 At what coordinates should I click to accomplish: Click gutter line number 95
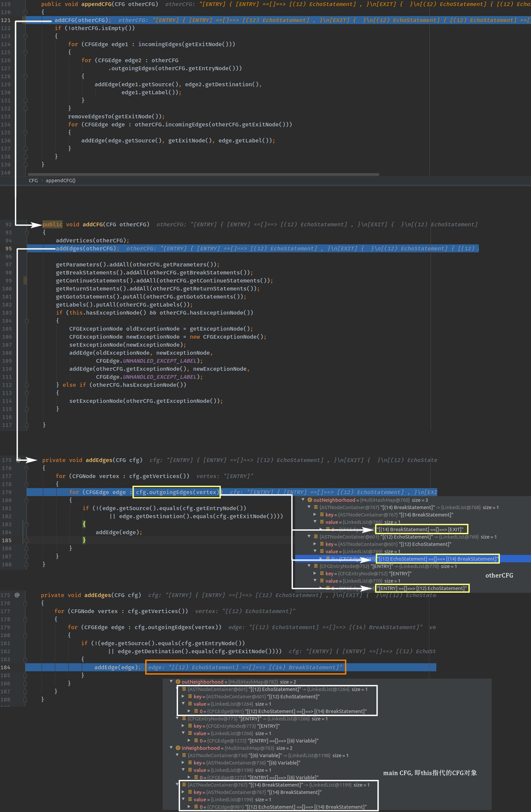click(x=9, y=248)
